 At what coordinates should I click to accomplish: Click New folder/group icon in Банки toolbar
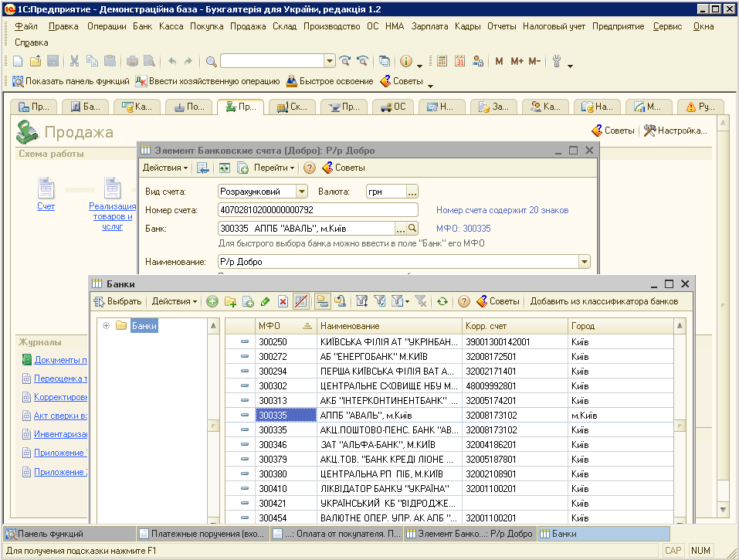click(230, 302)
